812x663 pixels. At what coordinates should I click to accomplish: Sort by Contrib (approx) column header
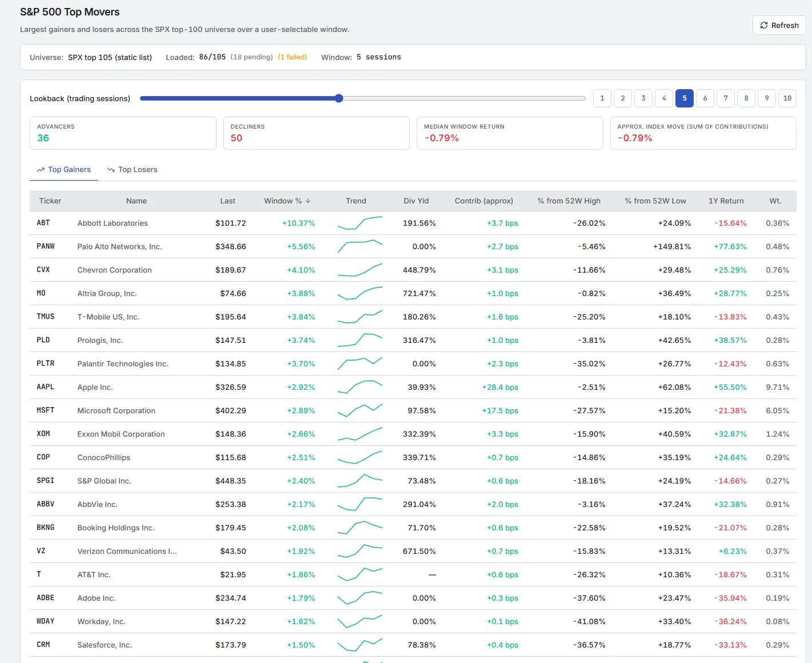[x=484, y=201]
